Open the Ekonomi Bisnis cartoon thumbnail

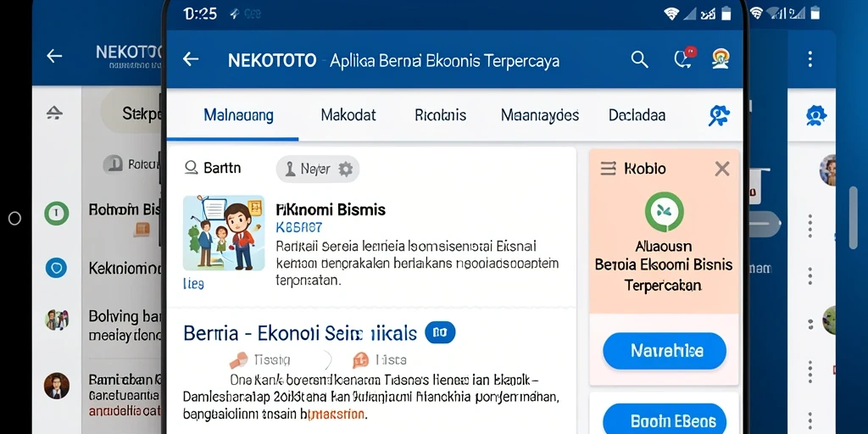click(224, 233)
